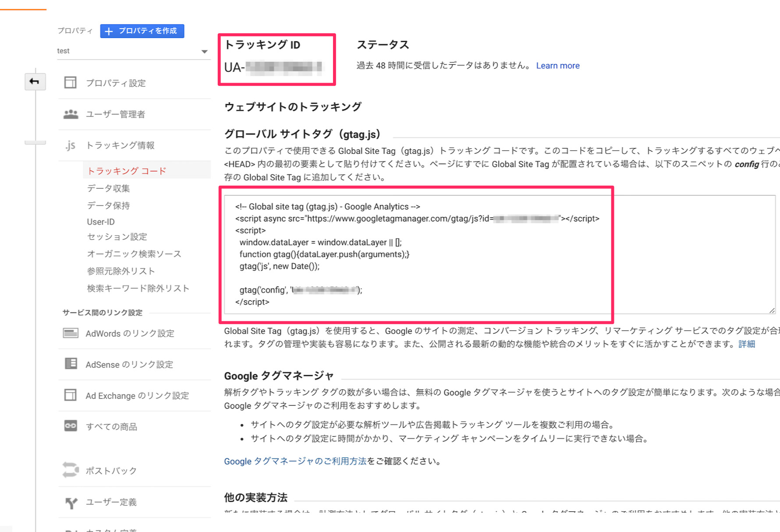Screen dimensions: 780x532
Task: Collapse the トラッキング情報 section
Action: [x=120, y=145]
